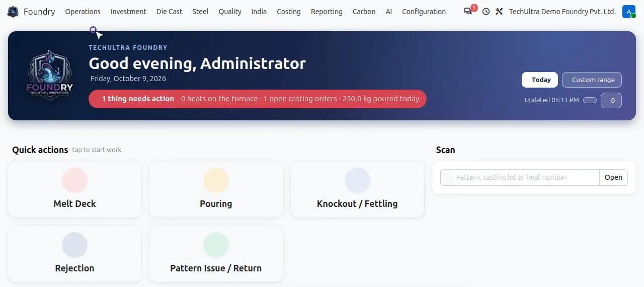Click the 'TECHULTRA FOUNDRY' label
The height and width of the screenshot is (287, 644).
pyautogui.click(x=128, y=47)
